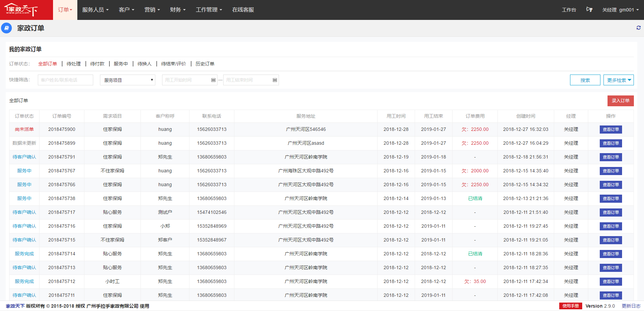View order 2018475791
644x311 pixels.
pos(611,157)
